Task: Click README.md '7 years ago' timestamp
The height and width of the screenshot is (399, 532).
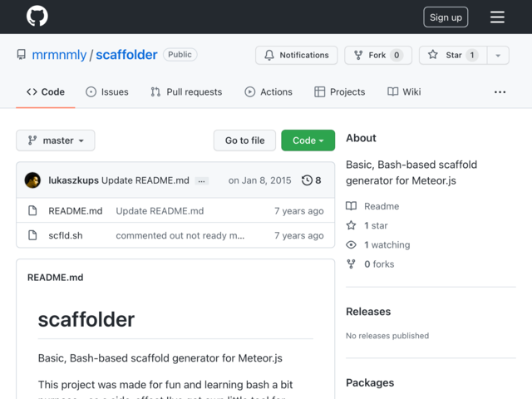Action: tap(299, 211)
